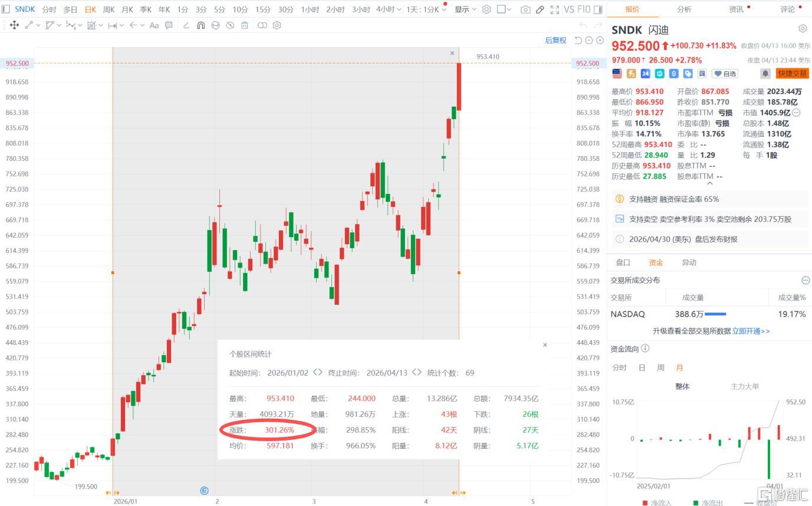
Task: Reset chart zoom with the undo-arrow icon
Action: (578, 40)
